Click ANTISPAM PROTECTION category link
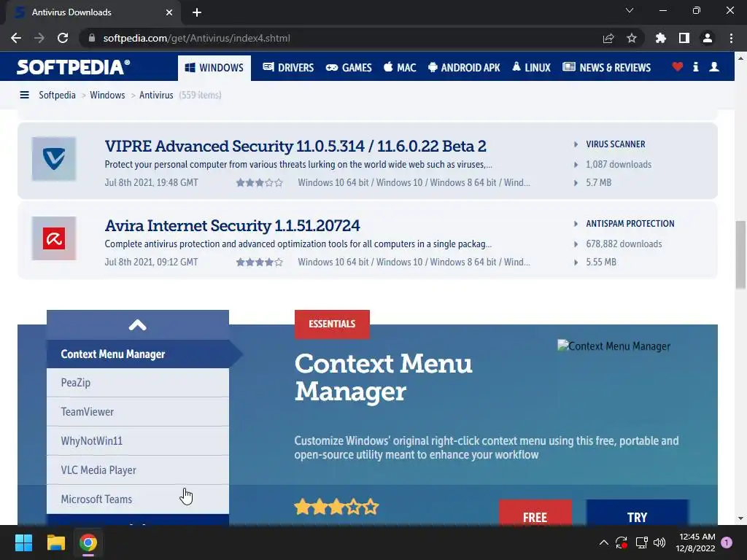747x560 pixels. 630,224
